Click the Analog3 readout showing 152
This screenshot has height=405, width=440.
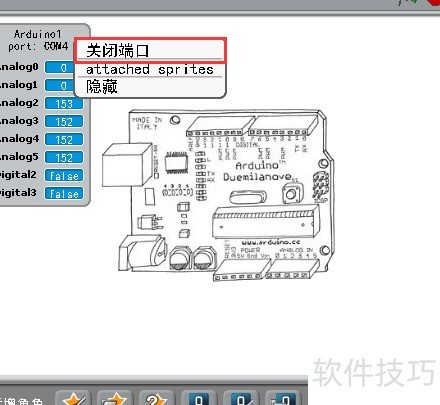pos(64,122)
